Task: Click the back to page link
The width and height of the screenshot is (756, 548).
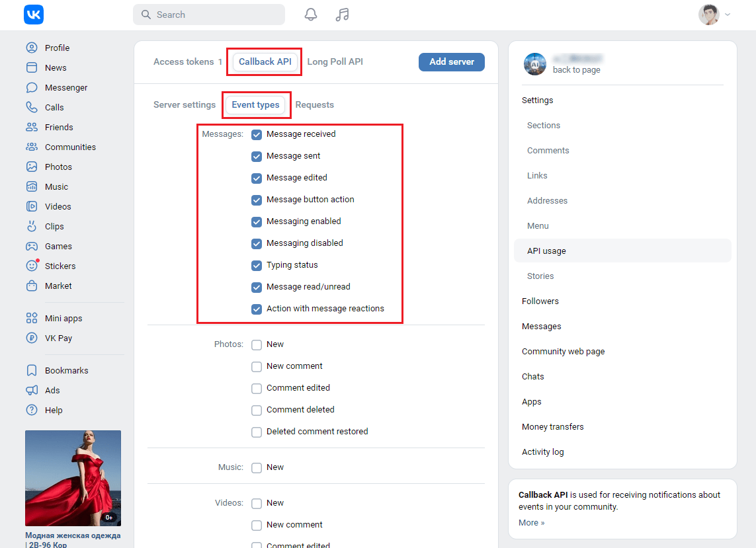Action: point(577,70)
